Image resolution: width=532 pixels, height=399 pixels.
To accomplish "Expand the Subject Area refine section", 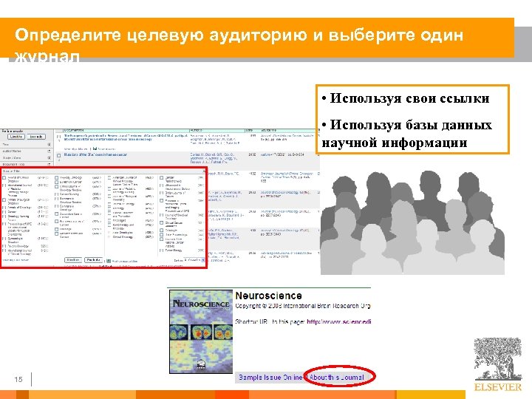I will [x=49, y=158].
